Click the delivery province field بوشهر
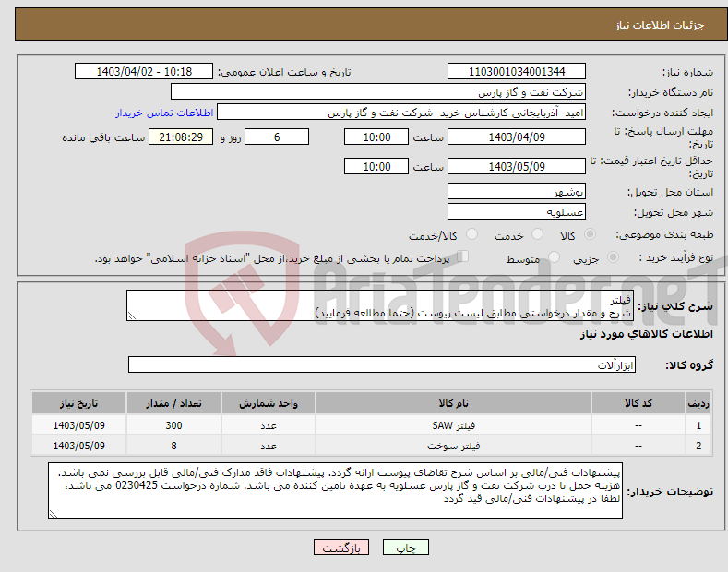The height and width of the screenshot is (572, 728). click(517, 191)
